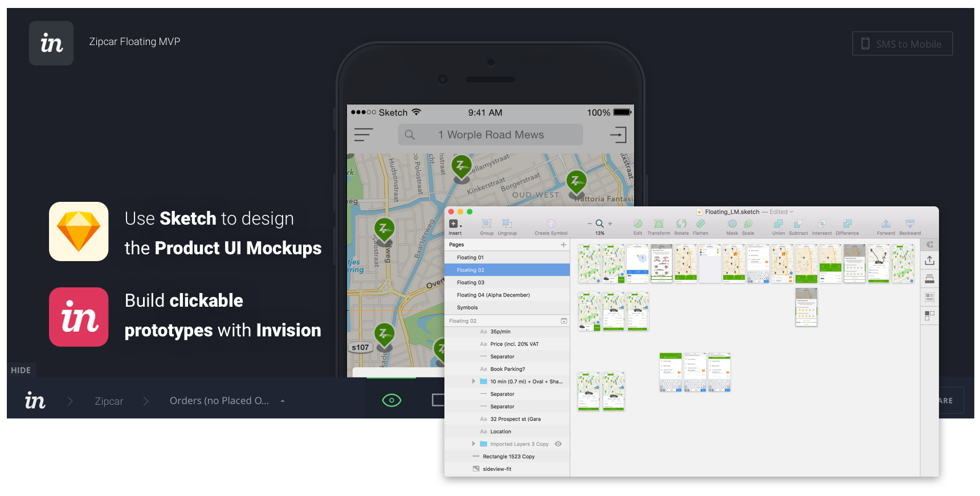Open the Insert menu in Sketch toolbar
This screenshot has height=496, width=980.
click(x=455, y=227)
